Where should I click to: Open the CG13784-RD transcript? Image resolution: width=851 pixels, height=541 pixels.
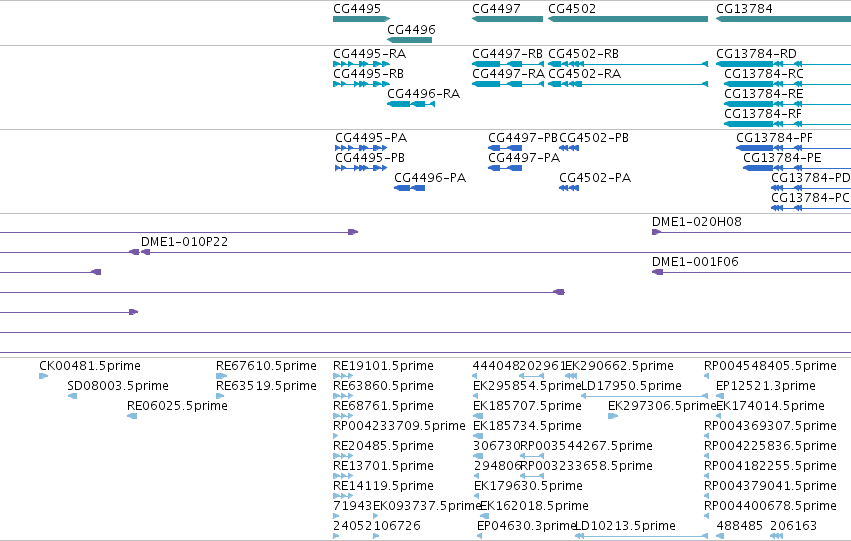coord(784,64)
